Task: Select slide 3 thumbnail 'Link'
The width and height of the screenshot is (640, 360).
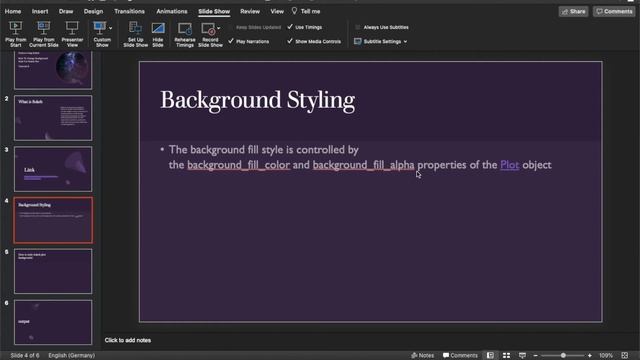Action: (x=53, y=169)
